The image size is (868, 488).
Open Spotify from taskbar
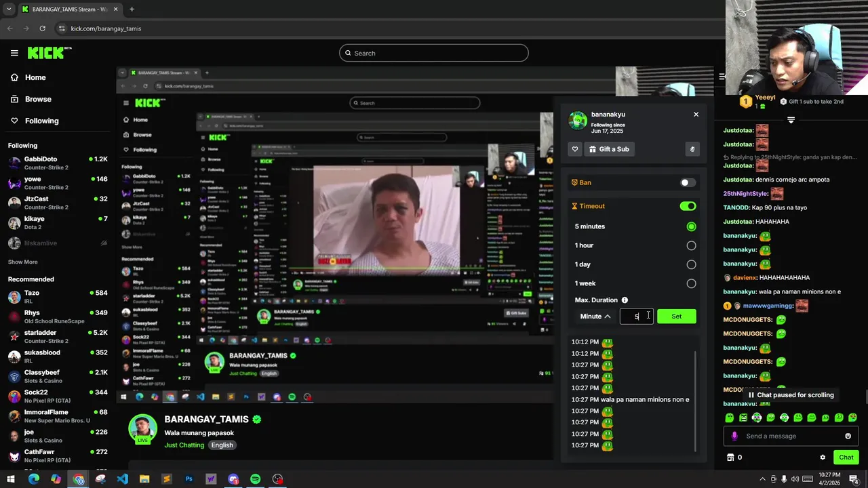tap(255, 479)
